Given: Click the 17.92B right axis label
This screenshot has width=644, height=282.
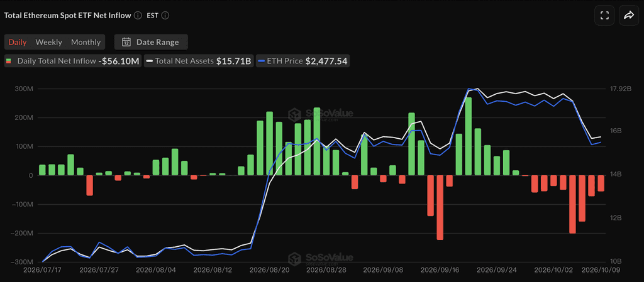Looking at the screenshot, I should click(619, 89).
